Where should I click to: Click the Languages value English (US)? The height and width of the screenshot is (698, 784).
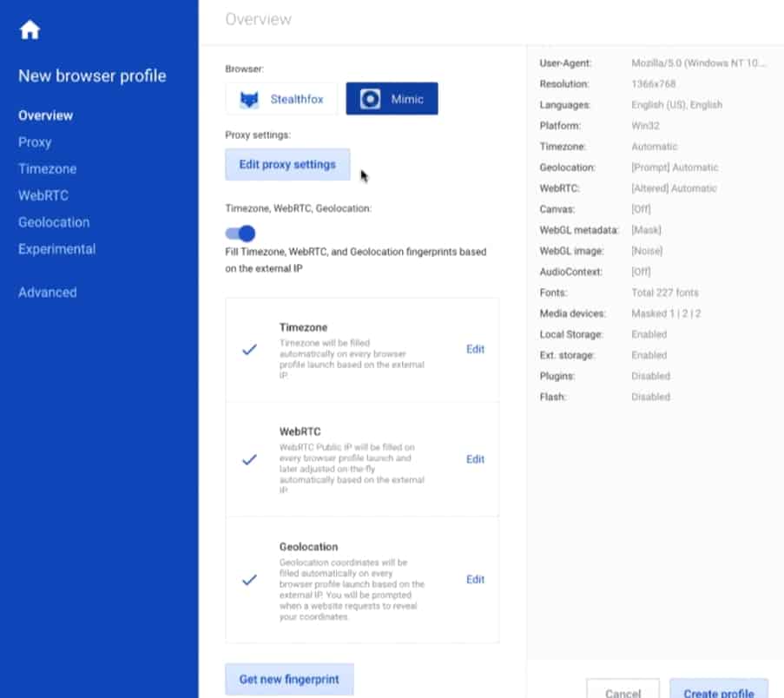click(x=676, y=105)
